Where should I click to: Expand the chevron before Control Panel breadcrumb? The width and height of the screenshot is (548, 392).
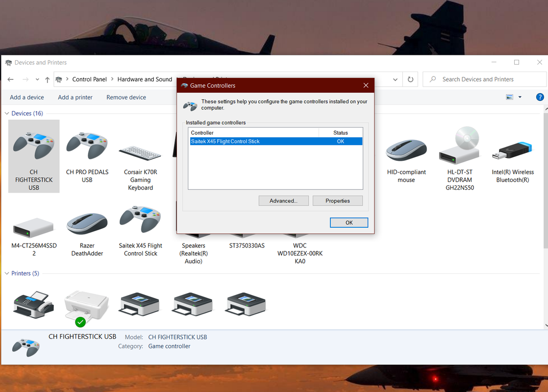pos(67,79)
